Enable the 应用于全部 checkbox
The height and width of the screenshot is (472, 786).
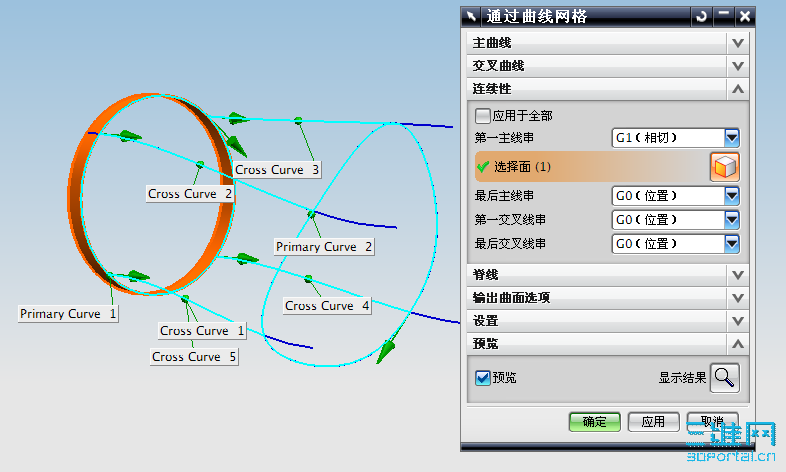tap(482, 116)
